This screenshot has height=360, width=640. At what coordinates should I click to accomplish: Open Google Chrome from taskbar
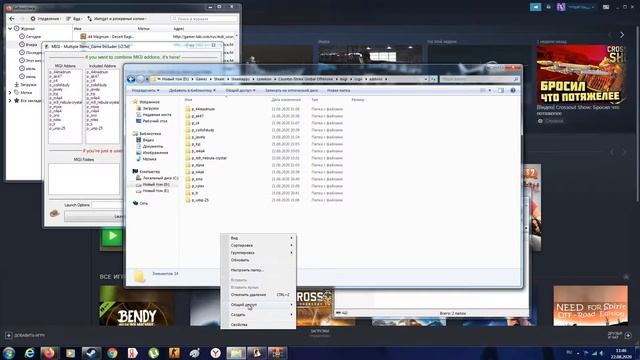coord(112,353)
